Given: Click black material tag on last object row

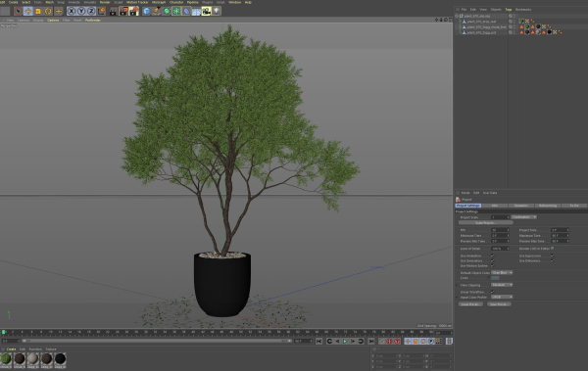Looking at the screenshot, I should point(550,32).
